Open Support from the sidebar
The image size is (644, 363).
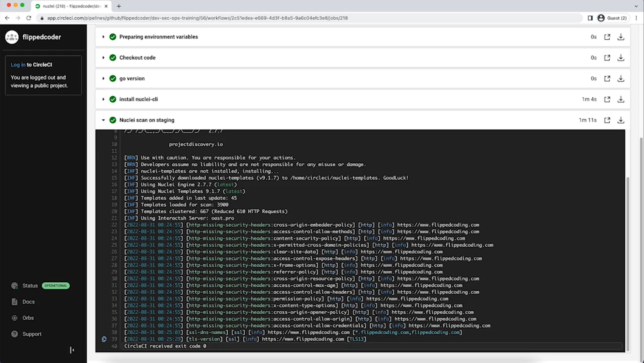32,334
